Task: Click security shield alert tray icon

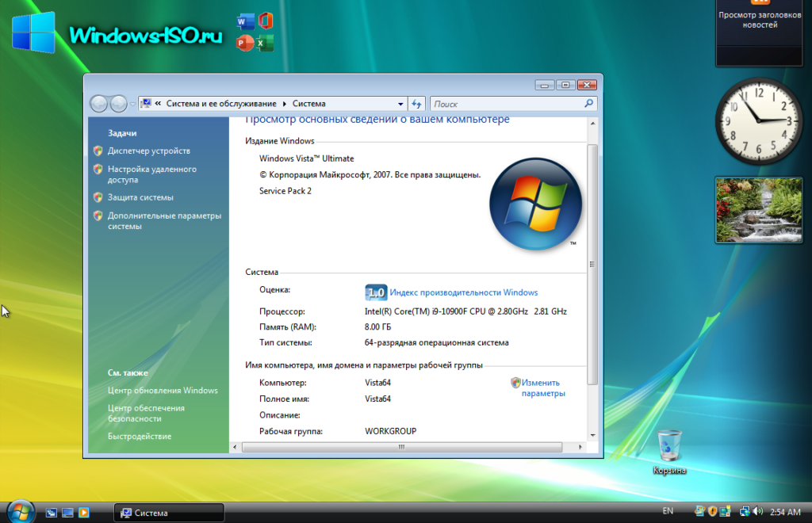Action: (x=713, y=511)
